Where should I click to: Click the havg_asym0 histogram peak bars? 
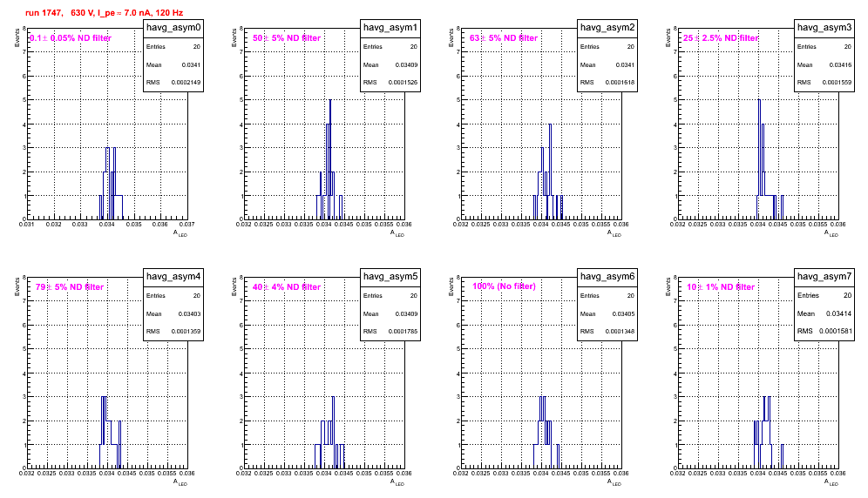point(111,183)
